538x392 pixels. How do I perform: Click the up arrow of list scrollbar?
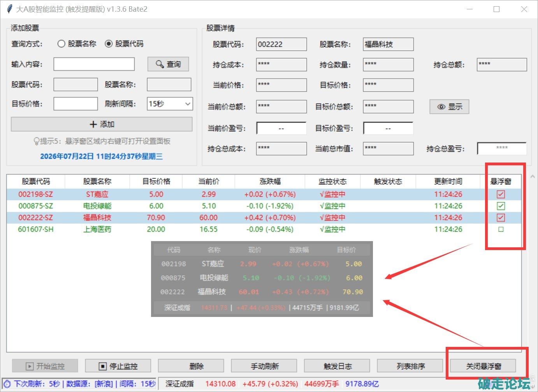pyautogui.click(x=533, y=177)
